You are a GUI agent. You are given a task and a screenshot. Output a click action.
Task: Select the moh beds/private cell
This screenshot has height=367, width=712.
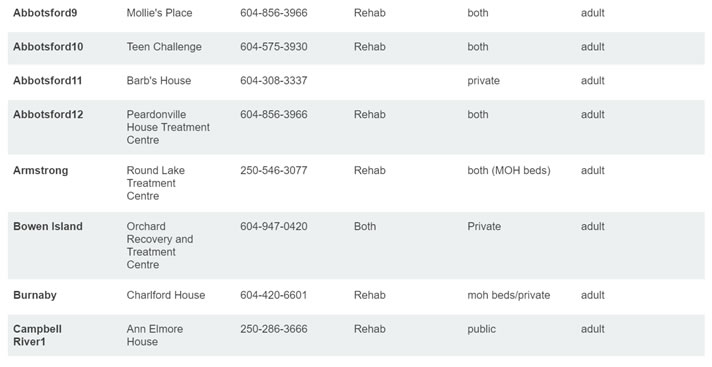[x=509, y=295]
